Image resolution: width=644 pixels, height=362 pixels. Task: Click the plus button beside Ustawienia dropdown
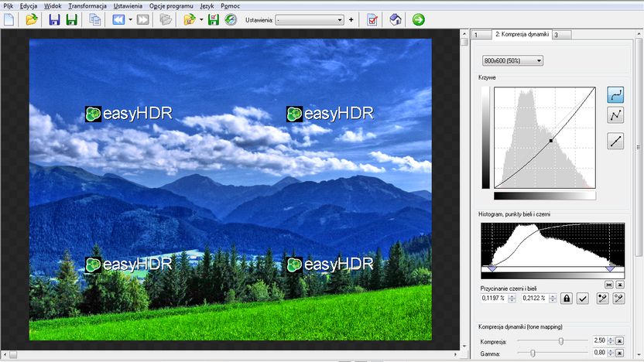[351, 19]
